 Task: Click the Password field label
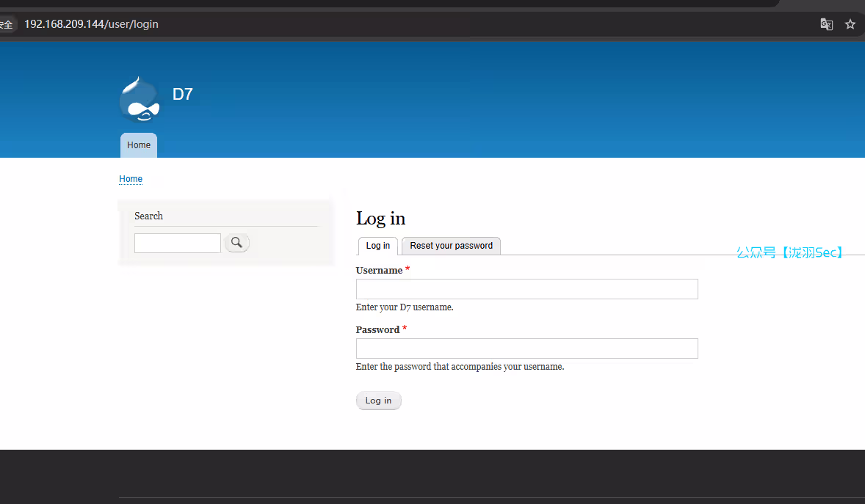click(x=377, y=330)
